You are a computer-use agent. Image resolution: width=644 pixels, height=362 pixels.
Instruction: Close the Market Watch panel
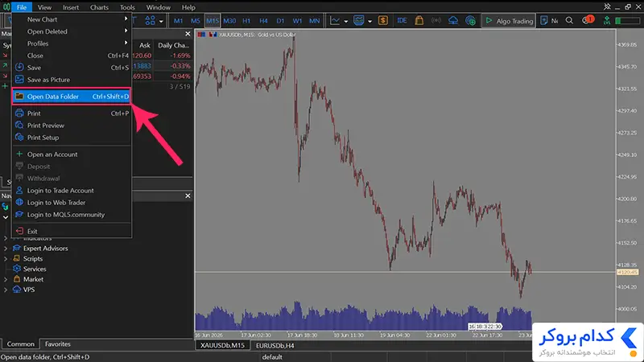tap(188, 34)
